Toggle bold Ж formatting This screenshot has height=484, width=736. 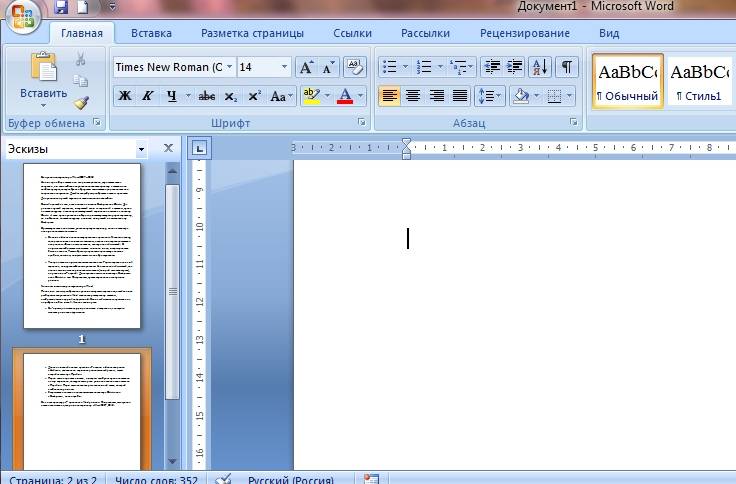[x=124, y=96]
